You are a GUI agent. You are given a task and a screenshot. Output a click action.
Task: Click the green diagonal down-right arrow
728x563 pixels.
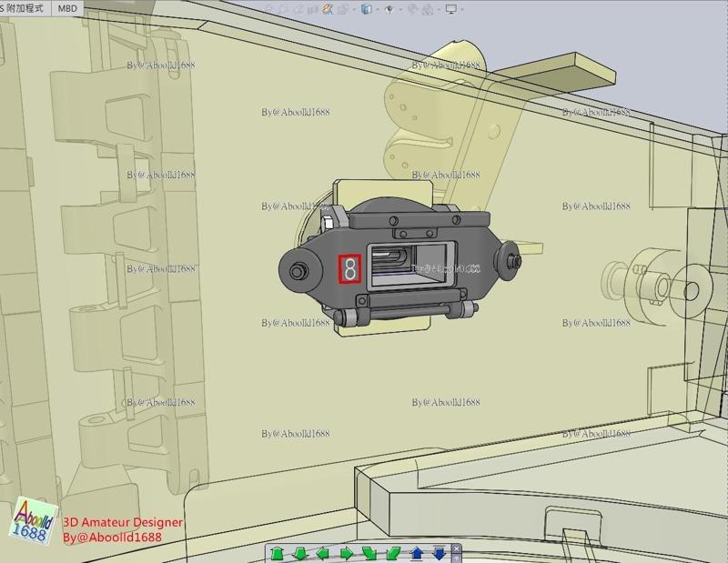point(369,553)
